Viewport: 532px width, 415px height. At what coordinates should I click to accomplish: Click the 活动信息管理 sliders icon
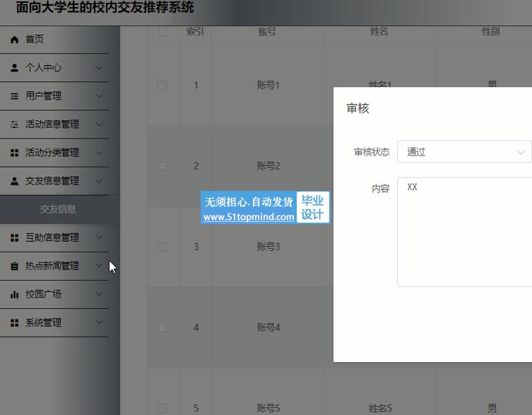point(14,124)
